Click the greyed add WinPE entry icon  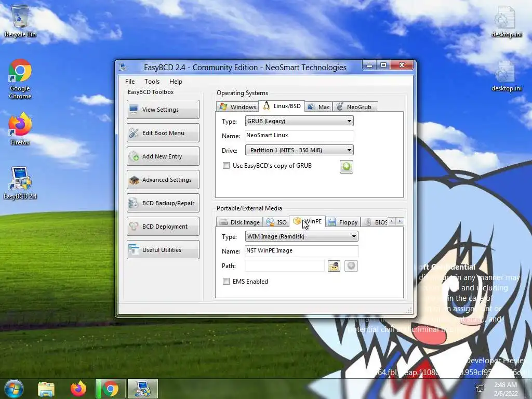coord(351,266)
